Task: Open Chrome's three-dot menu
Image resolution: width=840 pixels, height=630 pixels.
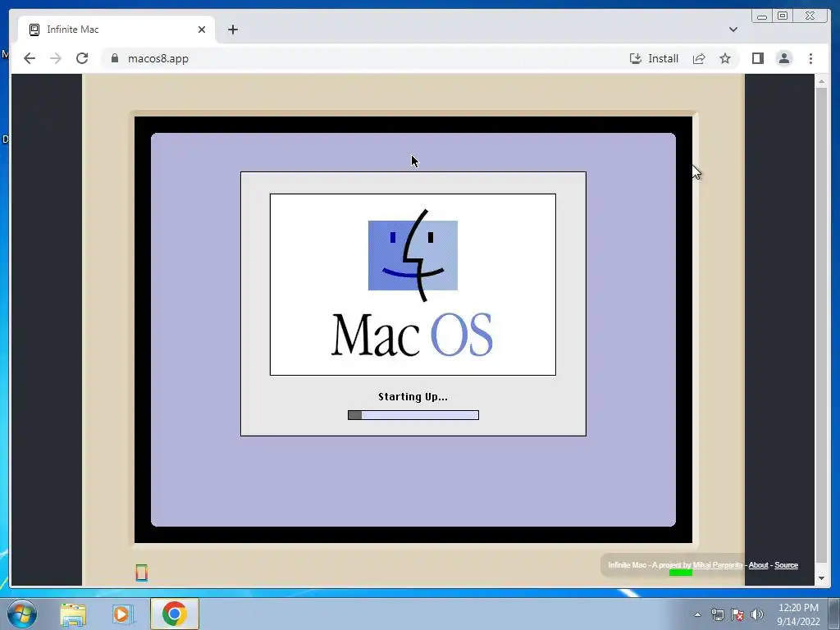Action: (x=811, y=58)
